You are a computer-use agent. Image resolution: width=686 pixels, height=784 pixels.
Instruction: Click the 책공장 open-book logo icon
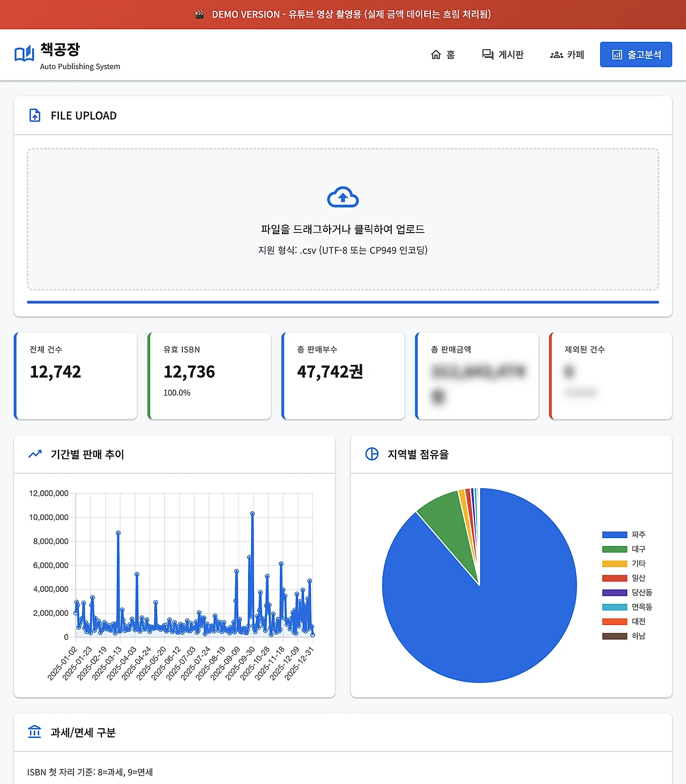point(24,54)
